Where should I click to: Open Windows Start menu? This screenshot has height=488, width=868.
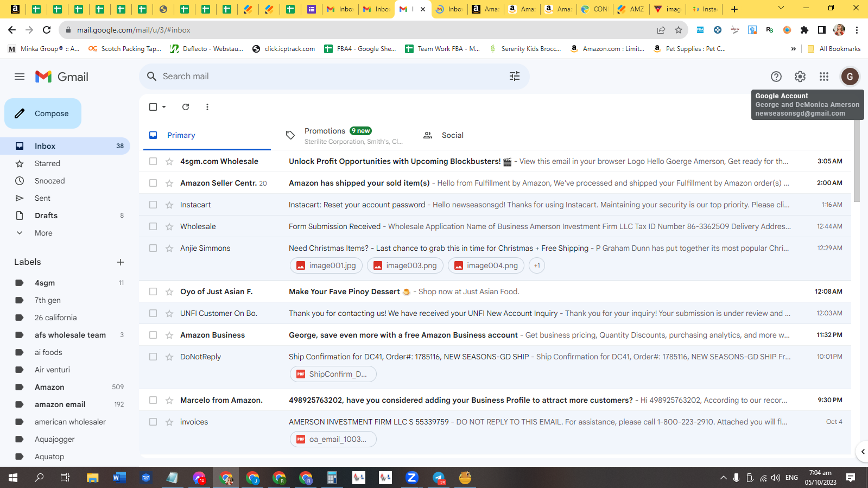click(x=13, y=478)
